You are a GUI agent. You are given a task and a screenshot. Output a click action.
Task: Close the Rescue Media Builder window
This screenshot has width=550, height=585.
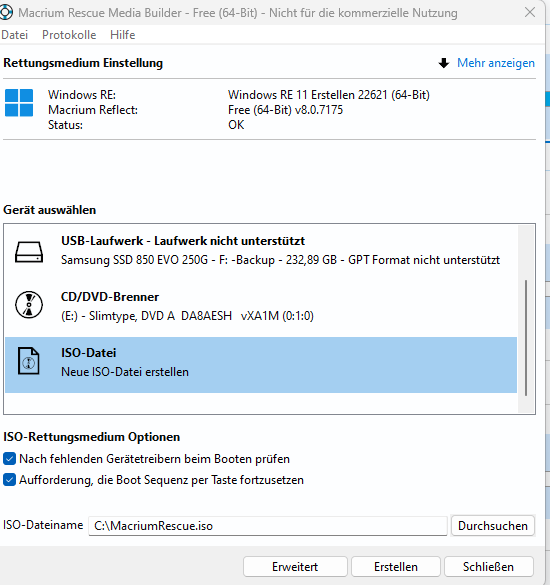pos(530,12)
